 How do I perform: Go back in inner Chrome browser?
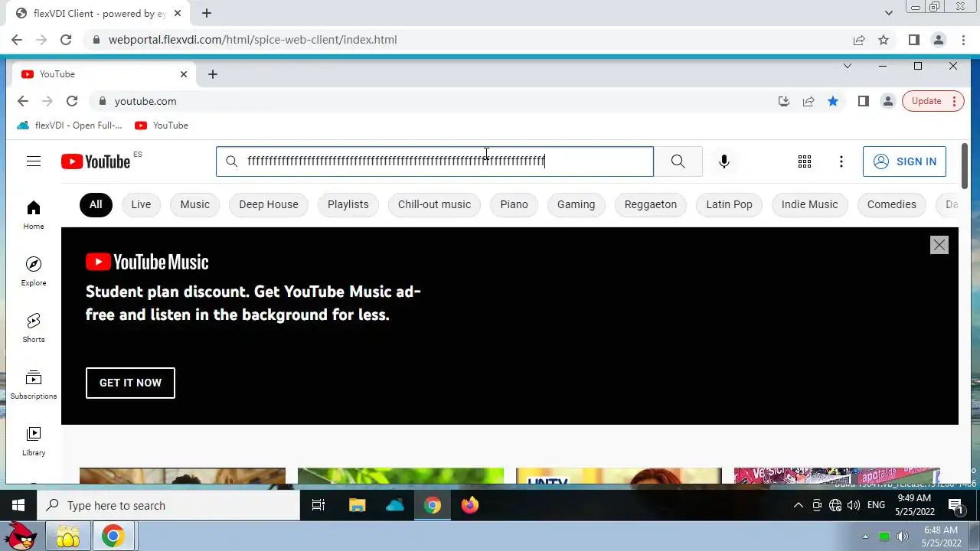pyautogui.click(x=23, y=101)
